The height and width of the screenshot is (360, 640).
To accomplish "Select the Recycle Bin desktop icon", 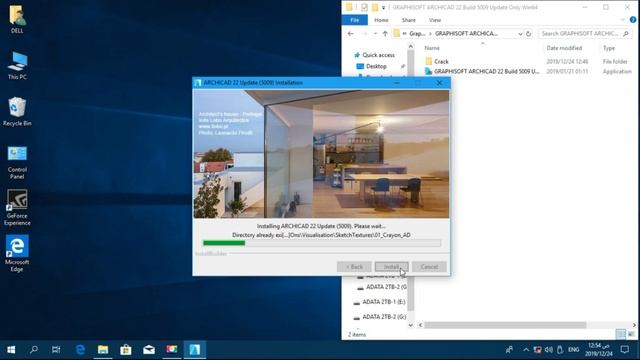I will point(17,111).
